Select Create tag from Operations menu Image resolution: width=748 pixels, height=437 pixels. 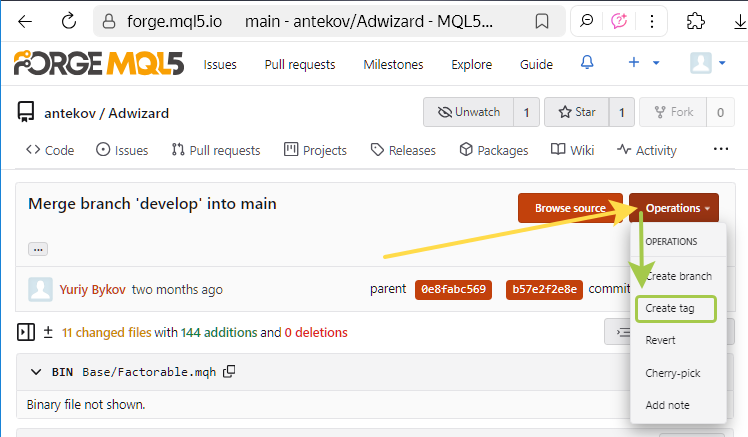click(675, 308)
